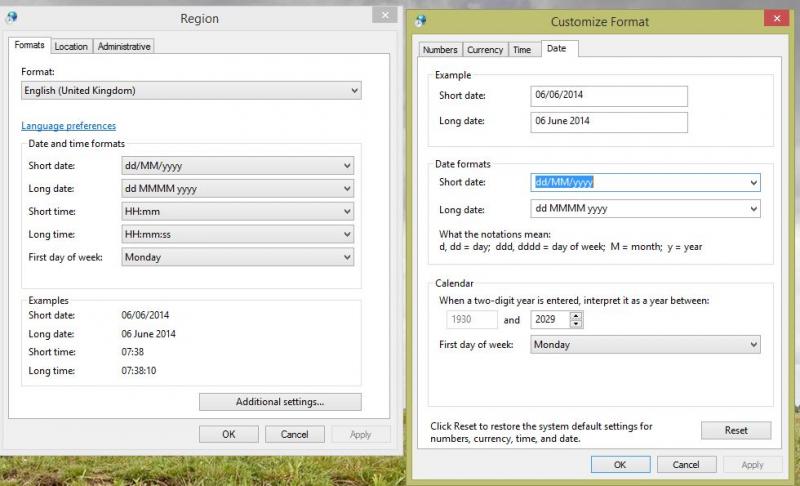This screenshot has height=486, width=800.
Task: Select the Numbers tab
Action: [440, 50]
